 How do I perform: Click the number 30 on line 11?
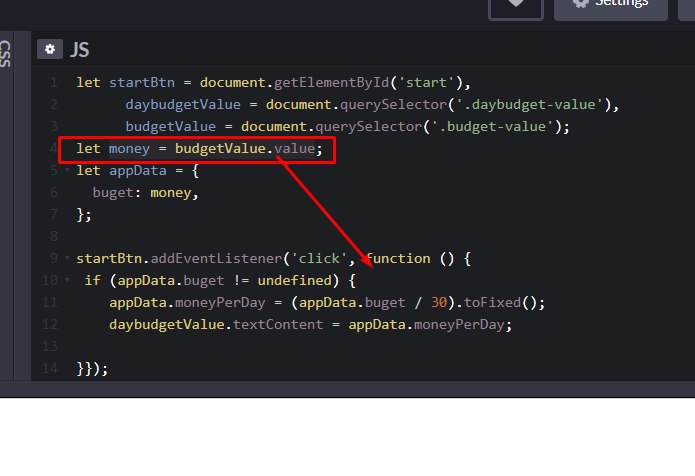click(x=439, y=303)
